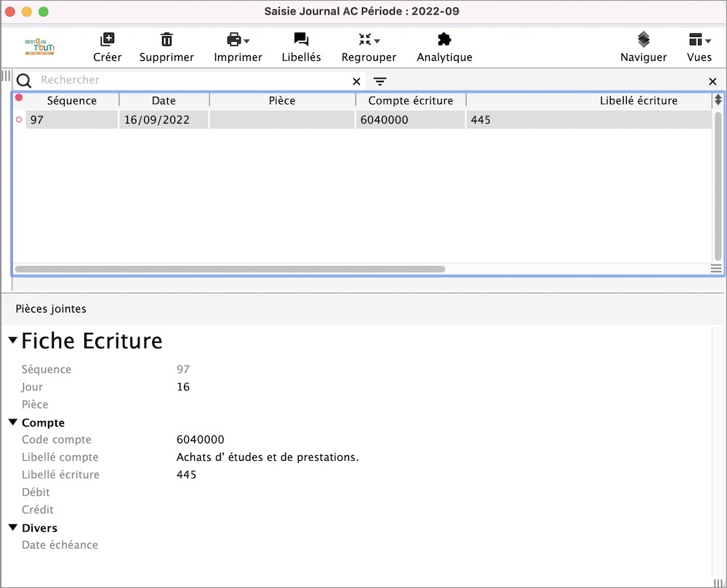Focus the Rechercher search field

[x=193, y=80]
